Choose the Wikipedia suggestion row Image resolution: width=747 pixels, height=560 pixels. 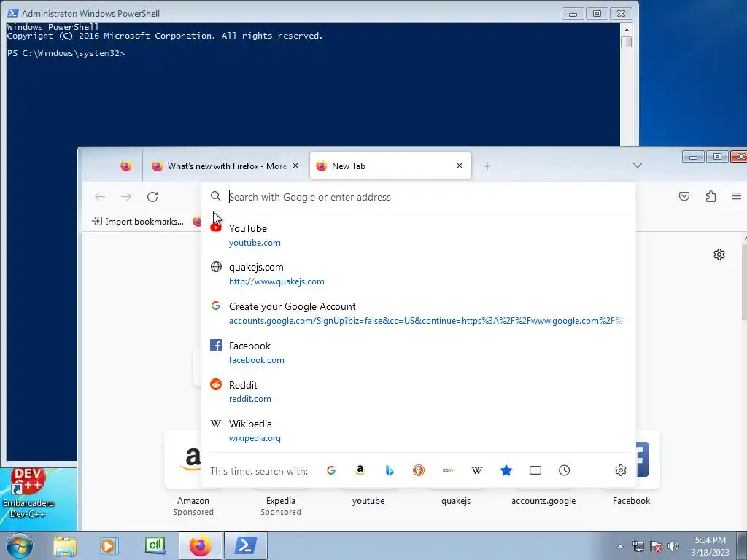418,430
